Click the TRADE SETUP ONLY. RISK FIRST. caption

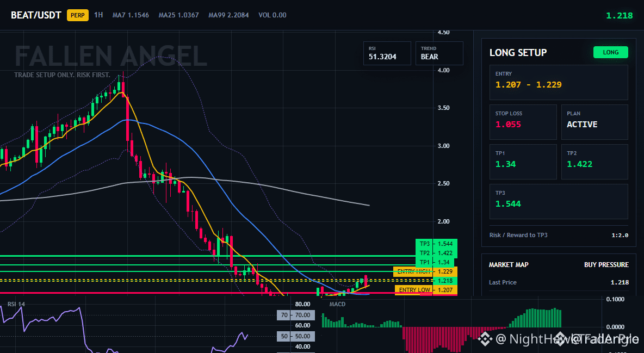[x=62, y=75]
